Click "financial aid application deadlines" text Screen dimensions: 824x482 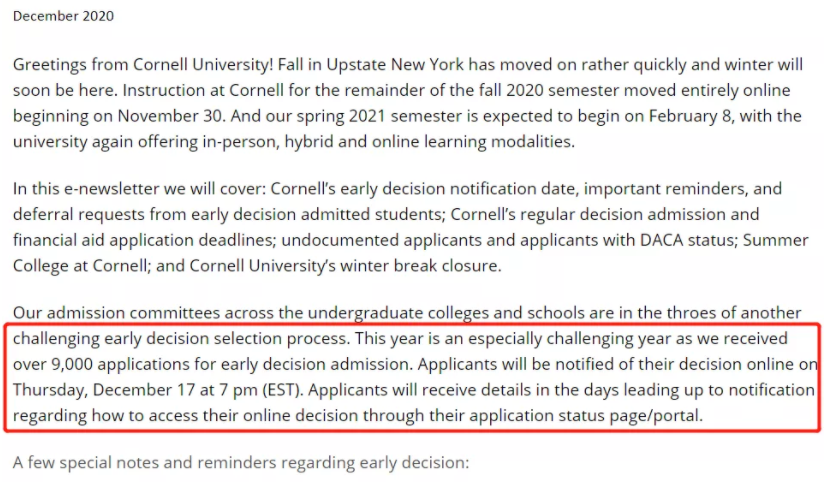(x=143, y=240)
